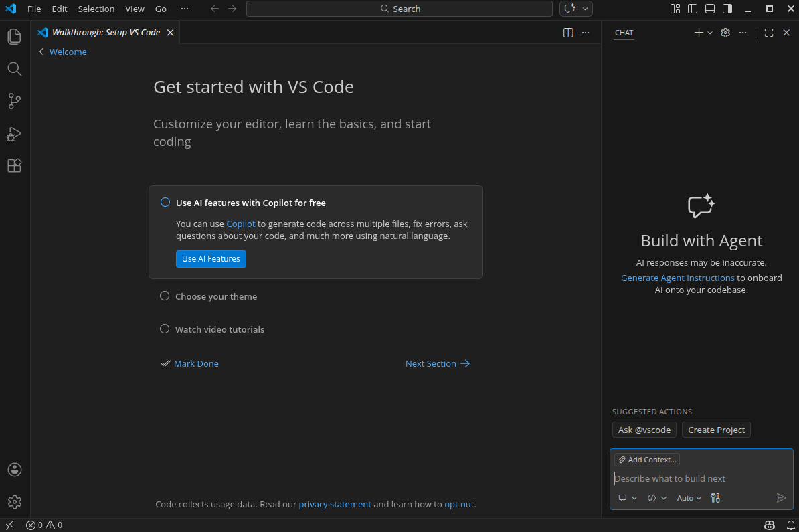This screenshot has width=799, height=532.
Task: Toggle the primary side bar layout
Action: tap(693, 9)
